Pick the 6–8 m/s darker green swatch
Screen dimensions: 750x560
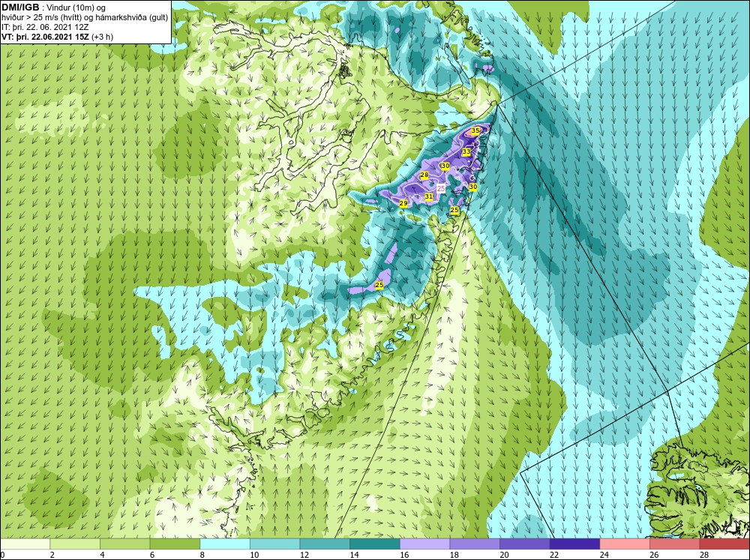pyautogui.click(x=175, y=544)
